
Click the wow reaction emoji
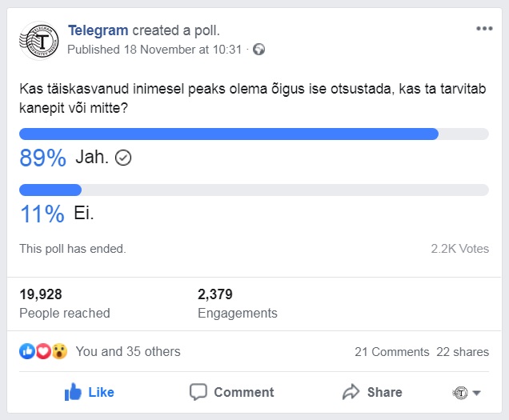[60, 351]
